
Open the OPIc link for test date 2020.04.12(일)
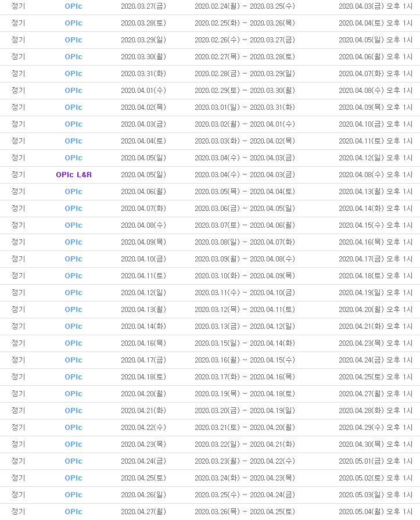pyautogui.click(x=73, y=293)
